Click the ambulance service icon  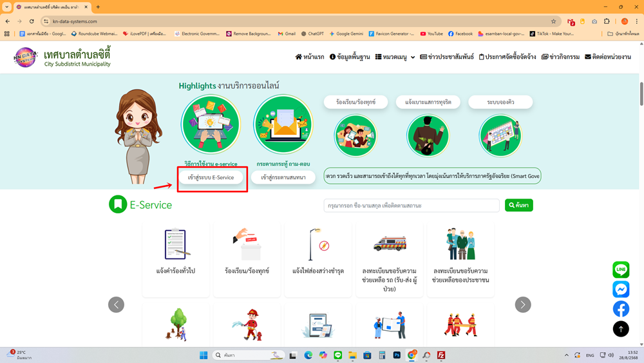(x=390, y=244)
